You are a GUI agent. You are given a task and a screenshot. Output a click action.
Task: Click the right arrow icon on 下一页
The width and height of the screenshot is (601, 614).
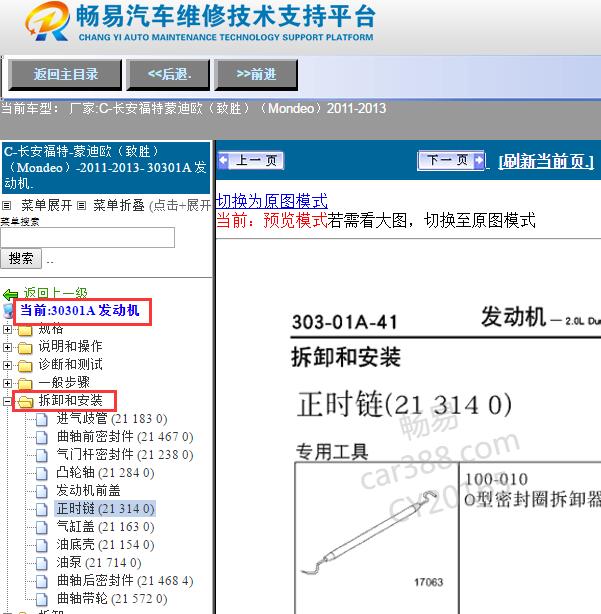[479, 160]
